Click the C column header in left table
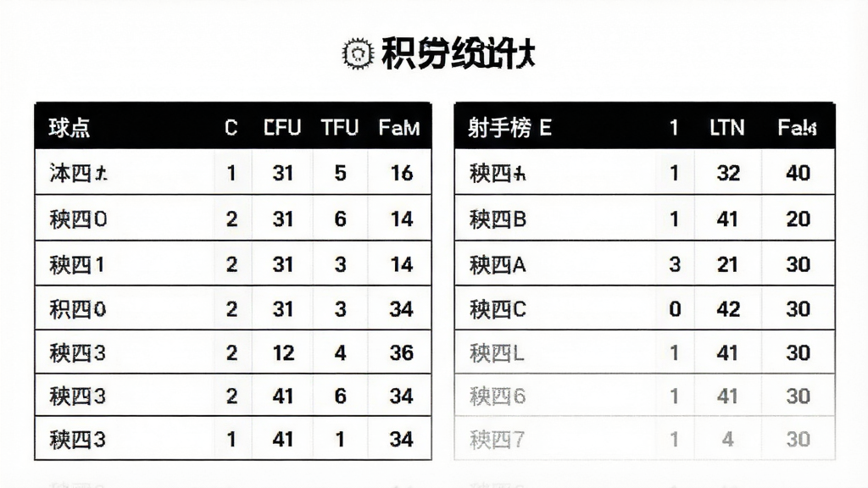The image size is (868, 488). coord(231,128)
